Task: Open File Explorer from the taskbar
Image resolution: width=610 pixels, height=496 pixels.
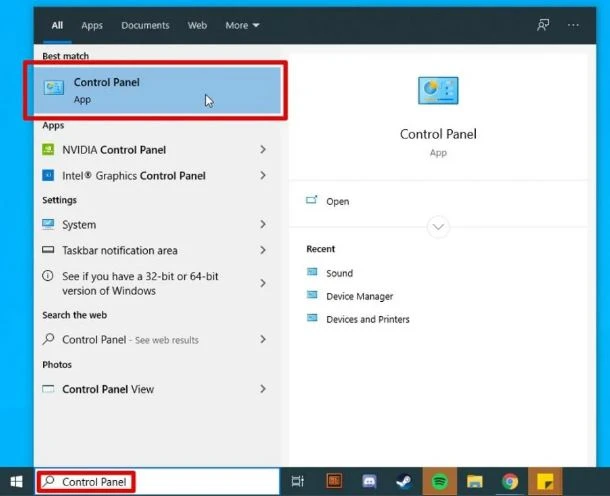Action: click(475, 482)
